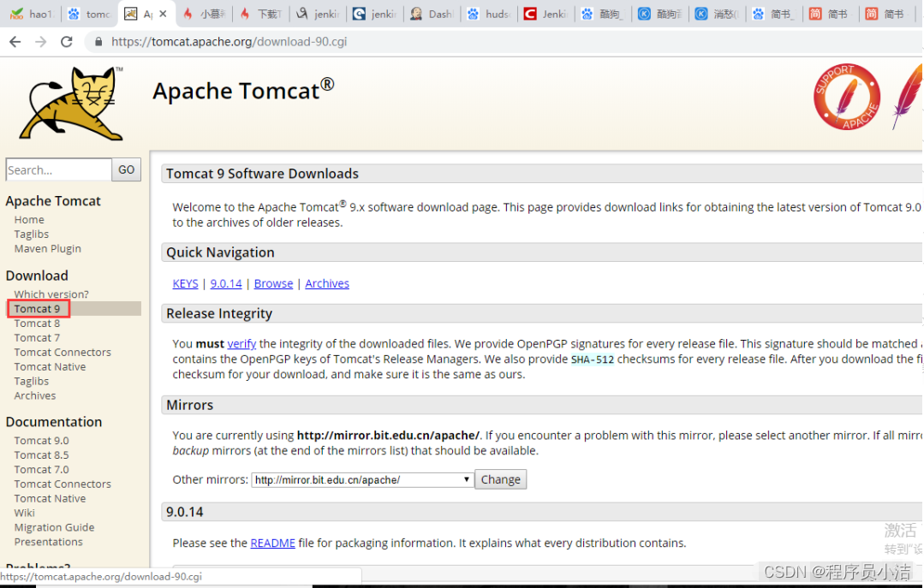Viewport: 924px width, 588px height.
Task: Select Tomcat 9 under Download
Action: coord(37,309)
